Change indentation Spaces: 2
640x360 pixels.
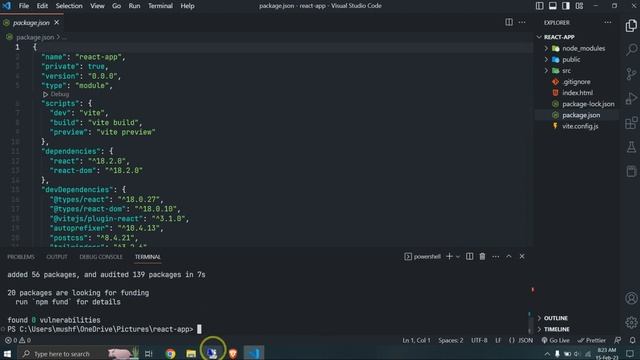[451, 340]
